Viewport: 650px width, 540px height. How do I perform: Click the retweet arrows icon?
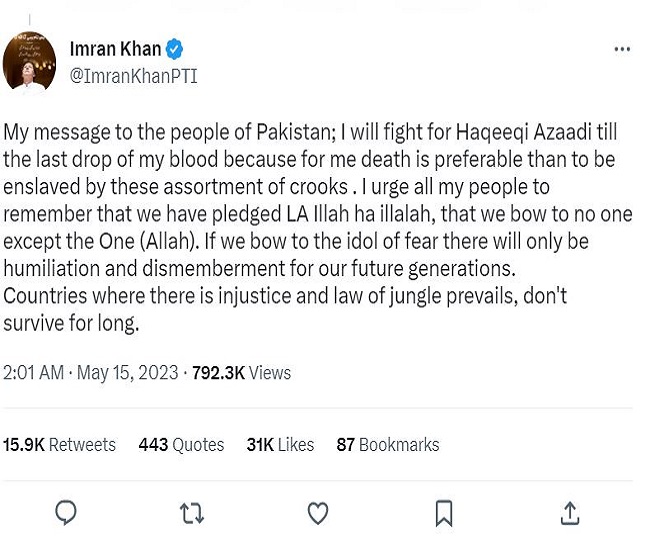coord(192,513)
